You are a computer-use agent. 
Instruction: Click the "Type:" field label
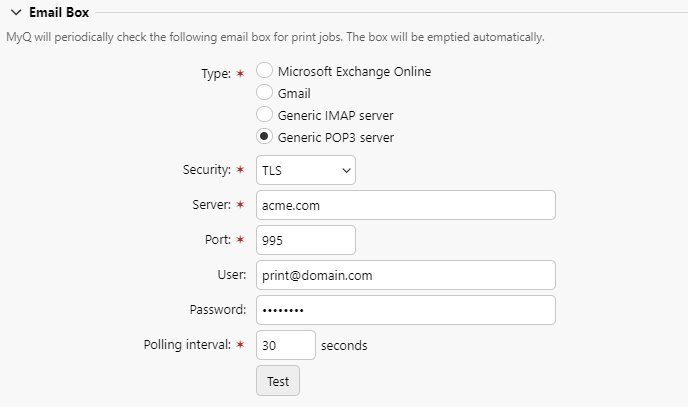tap(216, 73)
